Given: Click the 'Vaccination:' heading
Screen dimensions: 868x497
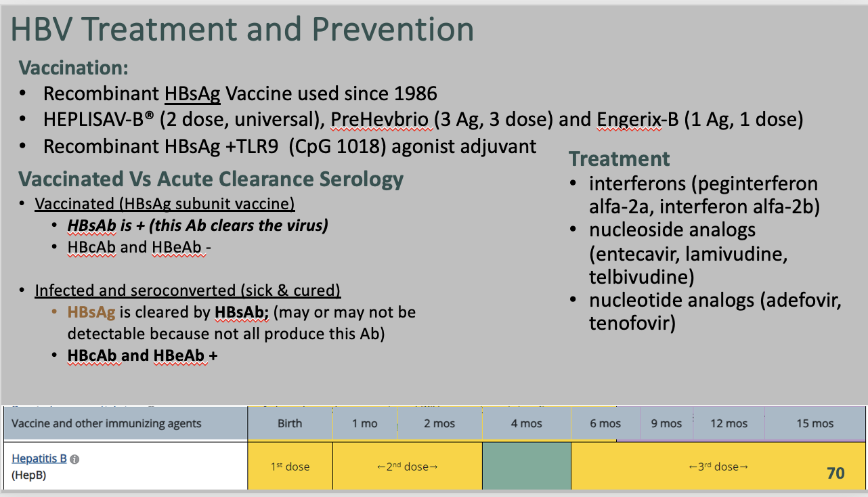Looking at the screenshot, I should tap(74, 68).
